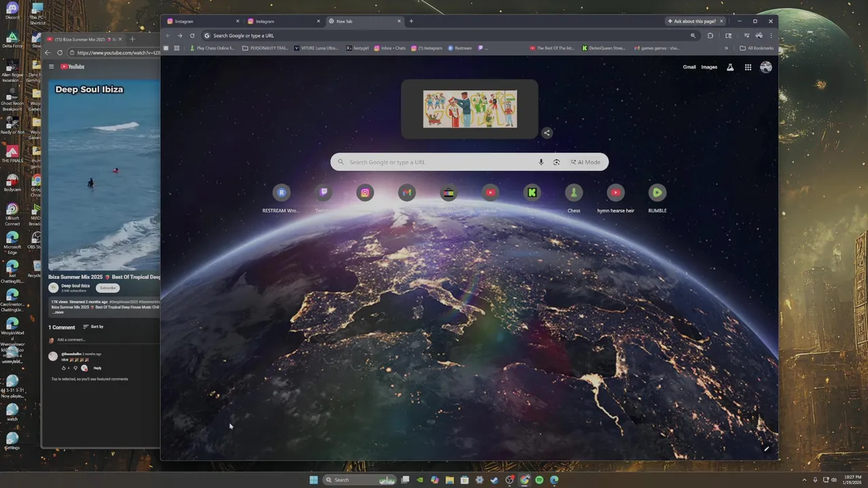Screen dimensions: 868x488
Task: Open the Windows Start menu
Action: [313, 480]
